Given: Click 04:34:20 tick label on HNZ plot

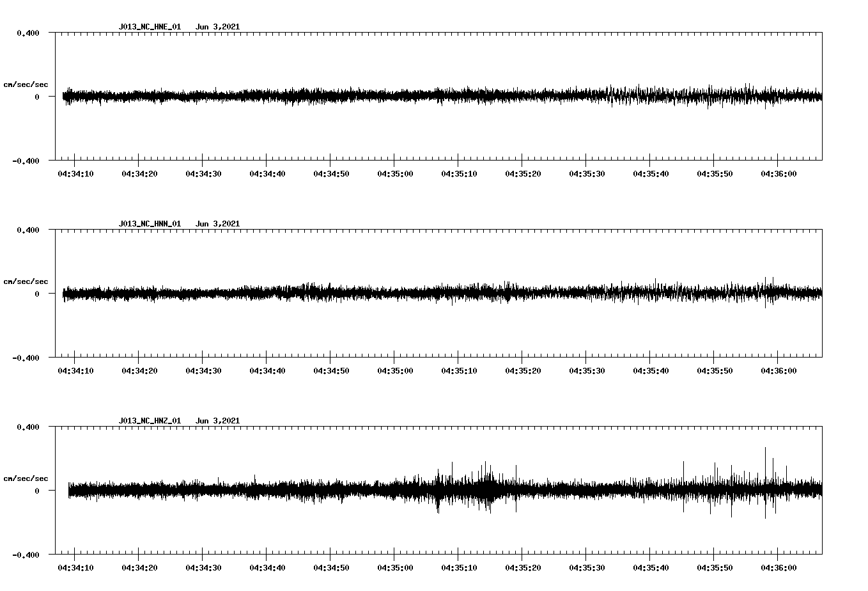Looking at the screenshot, I should click(139, 568).
